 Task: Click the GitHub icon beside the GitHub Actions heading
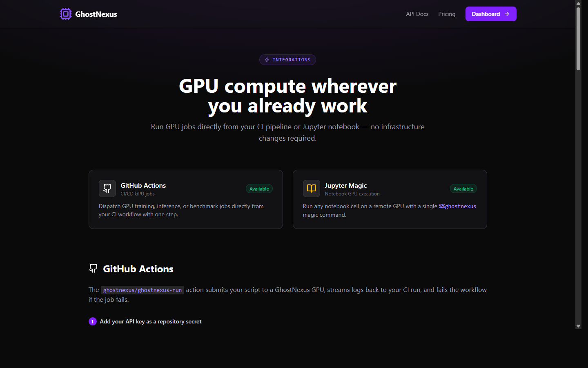click(x=93, y=268)
